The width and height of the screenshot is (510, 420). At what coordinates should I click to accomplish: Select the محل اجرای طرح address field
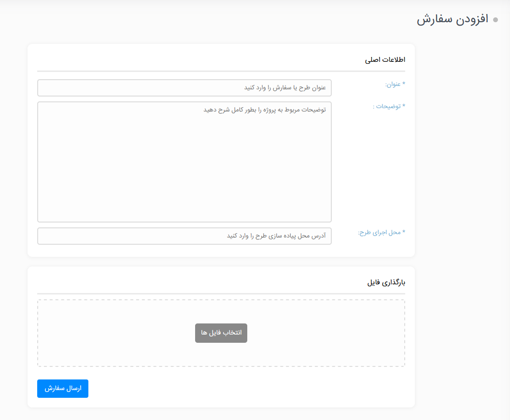tap(184, 236)
